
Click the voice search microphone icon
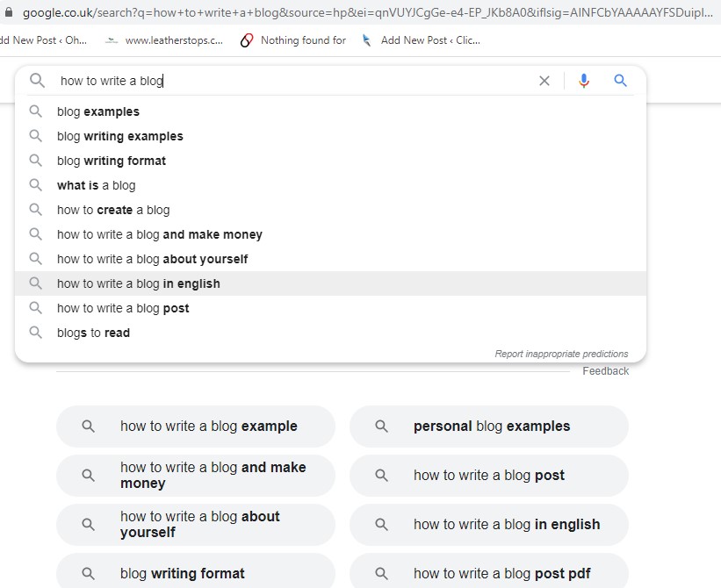584,81
